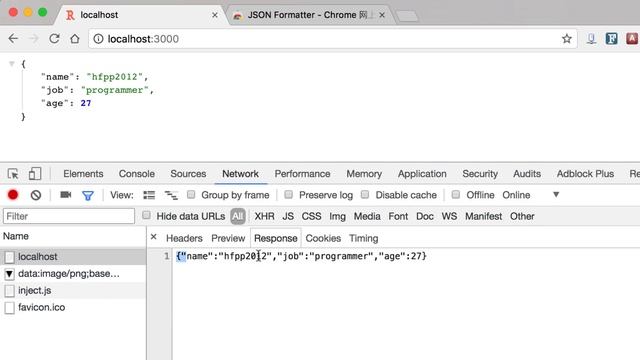Open the red A extension icon
Viewport: 640px width, 360px height.
tap(632, 39)
